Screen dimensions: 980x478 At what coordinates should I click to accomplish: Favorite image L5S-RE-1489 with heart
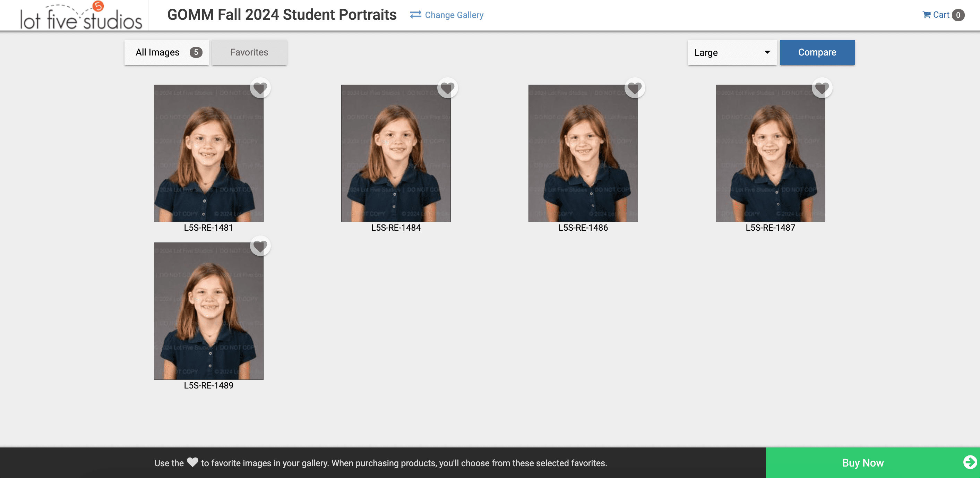(260, 246)
